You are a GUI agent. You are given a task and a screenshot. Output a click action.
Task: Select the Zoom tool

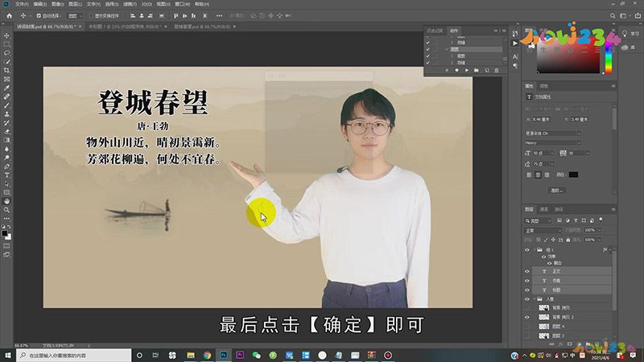click(x=6, y=210)
